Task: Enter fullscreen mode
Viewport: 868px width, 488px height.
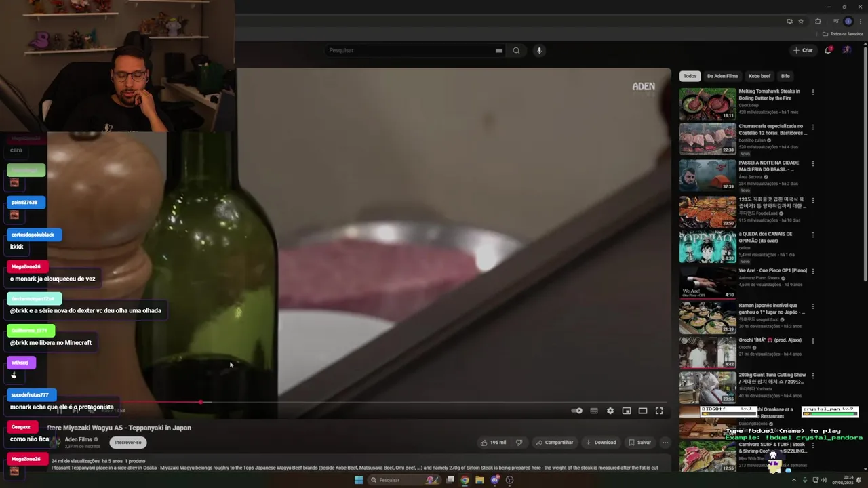Action: coord(659,411)
